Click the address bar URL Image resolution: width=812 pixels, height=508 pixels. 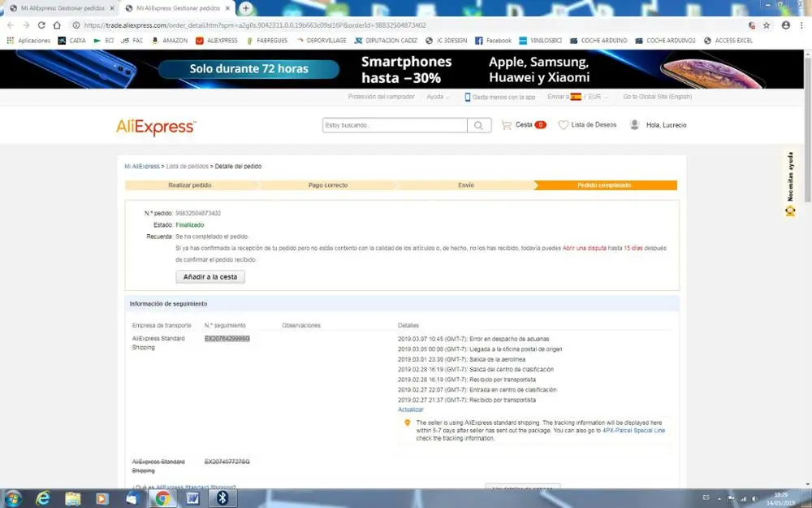click(x=255, y=25)
